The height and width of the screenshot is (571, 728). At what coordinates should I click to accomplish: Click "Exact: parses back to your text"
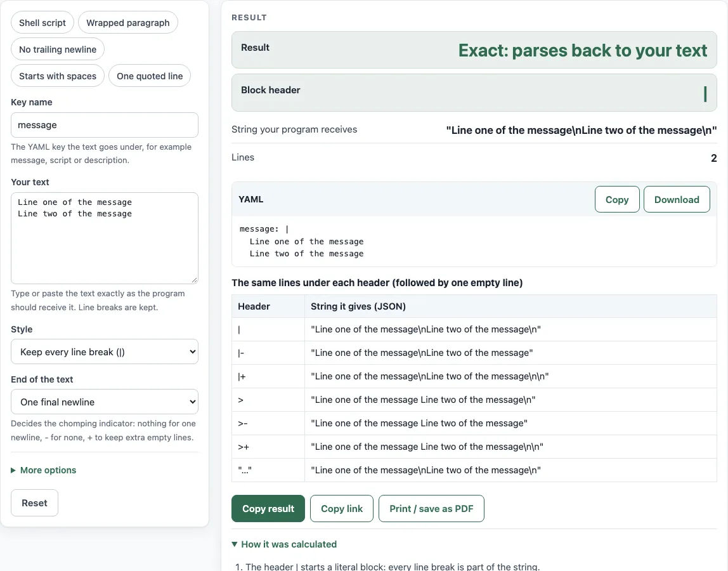pyautogui.click(x=583, y=50)
